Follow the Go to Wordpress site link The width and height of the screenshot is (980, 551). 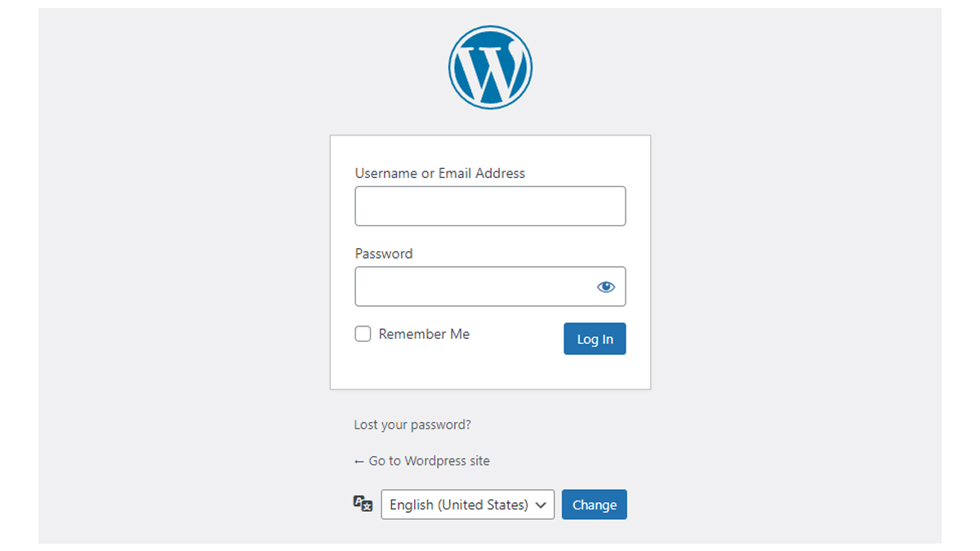pyautogui.click(x=421, y=460)
